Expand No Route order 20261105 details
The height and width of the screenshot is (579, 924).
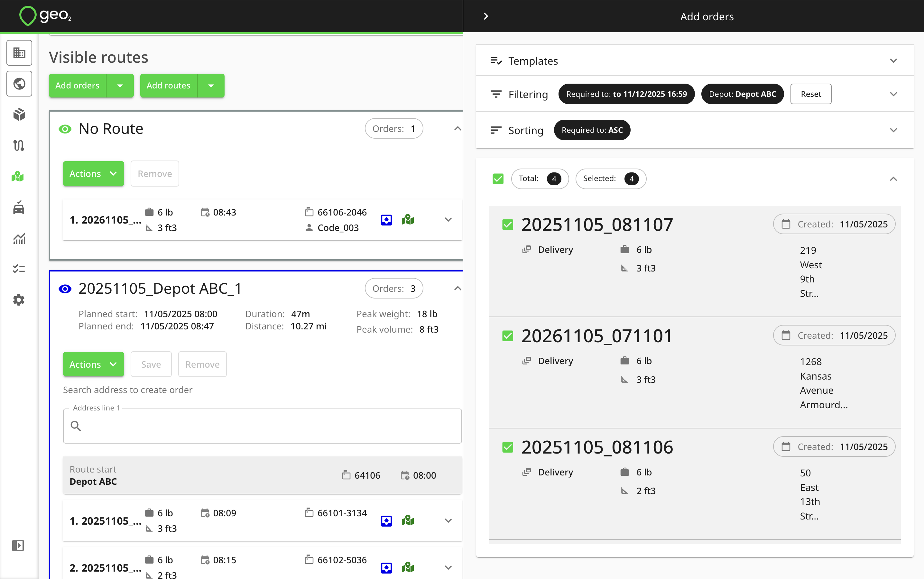(x=448, y=220)
